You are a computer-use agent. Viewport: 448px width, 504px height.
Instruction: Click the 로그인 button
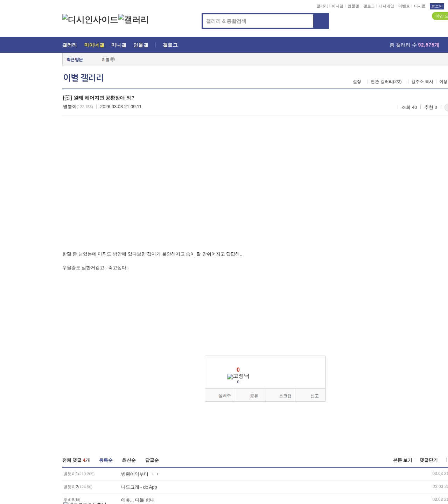click(x=437, y=6)
